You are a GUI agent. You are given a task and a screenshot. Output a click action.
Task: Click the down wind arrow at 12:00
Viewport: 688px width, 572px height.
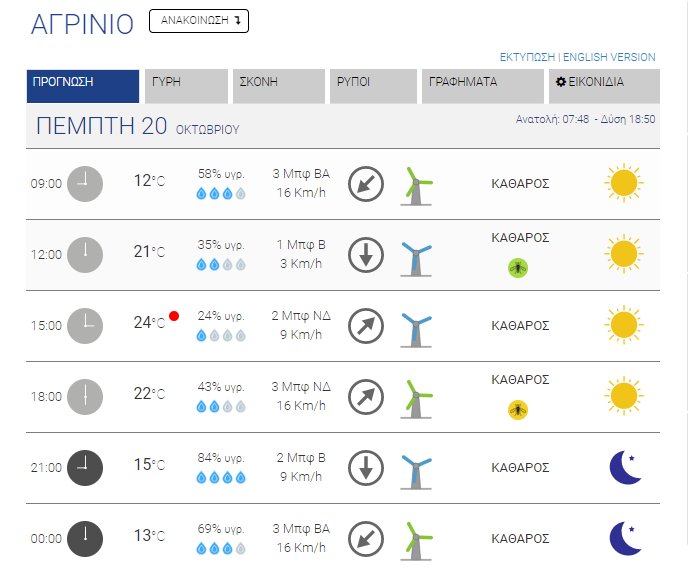pos(366,255)
